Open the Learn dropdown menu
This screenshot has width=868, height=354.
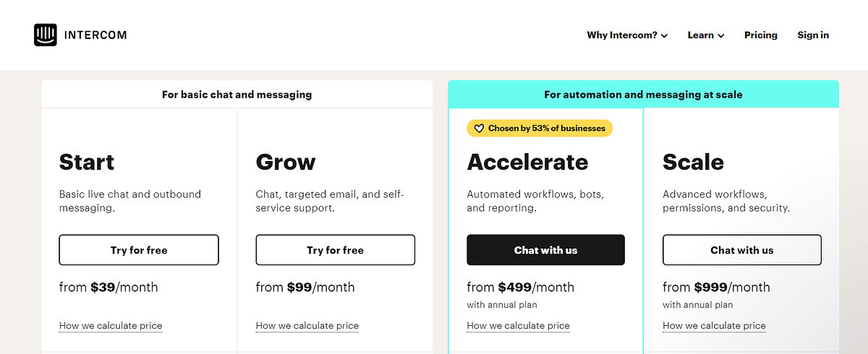coord(705,35)
